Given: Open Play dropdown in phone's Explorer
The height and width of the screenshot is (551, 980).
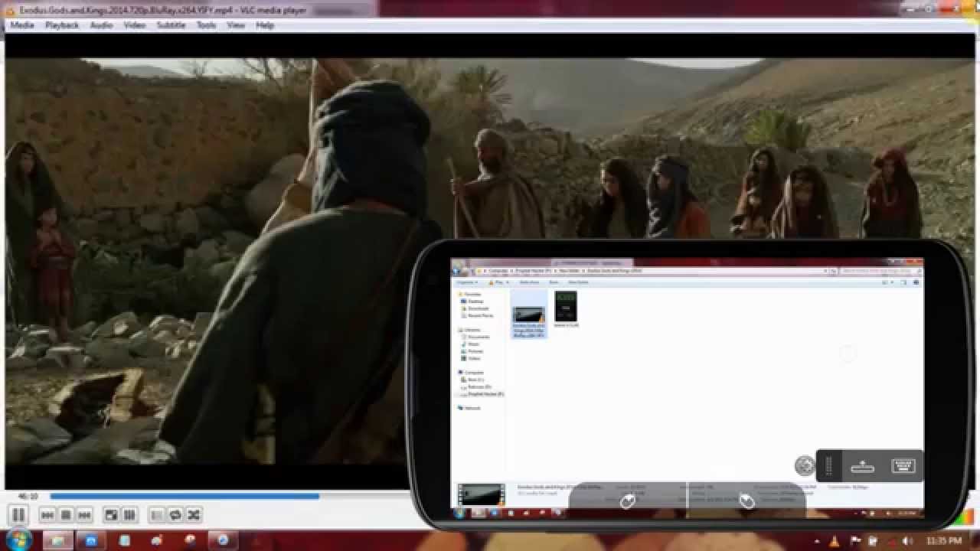Looking at the screenshot, I should [x=499, y=282].
